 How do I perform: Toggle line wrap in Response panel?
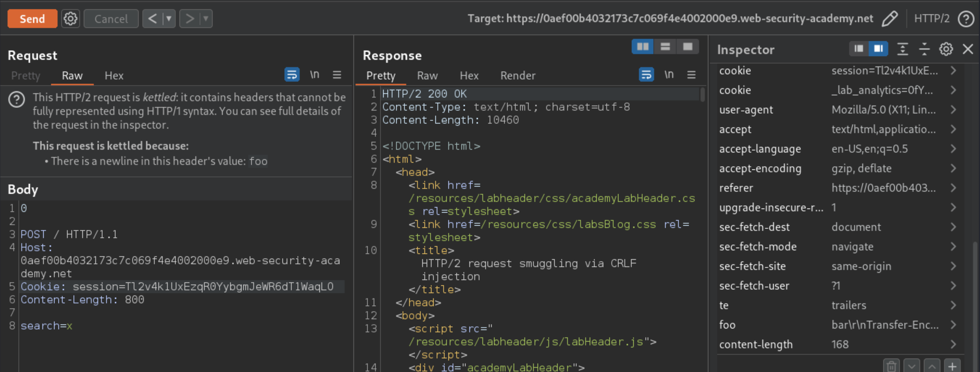646,75
